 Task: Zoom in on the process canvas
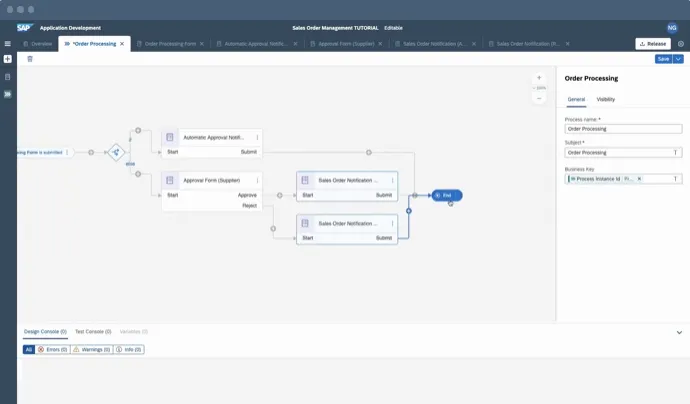(x=539, y=77)
